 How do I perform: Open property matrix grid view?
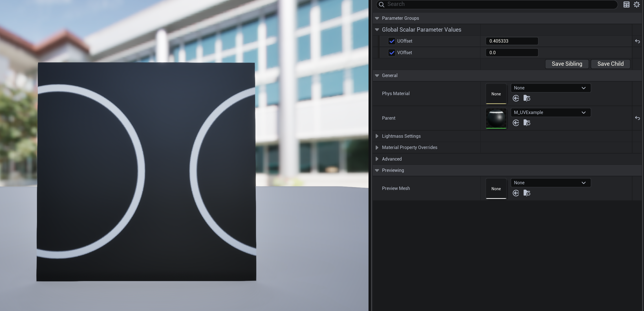pyautogui.click(x=626, y=5)
